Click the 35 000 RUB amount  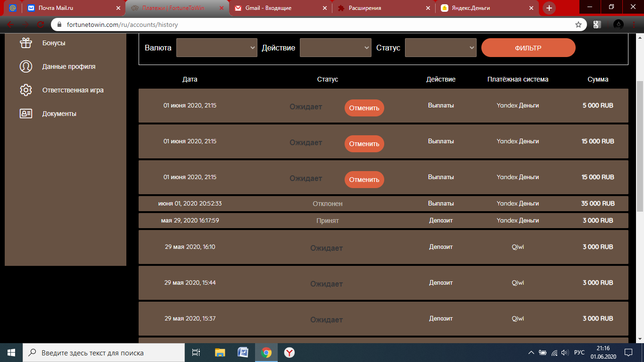tap(598, 204)
